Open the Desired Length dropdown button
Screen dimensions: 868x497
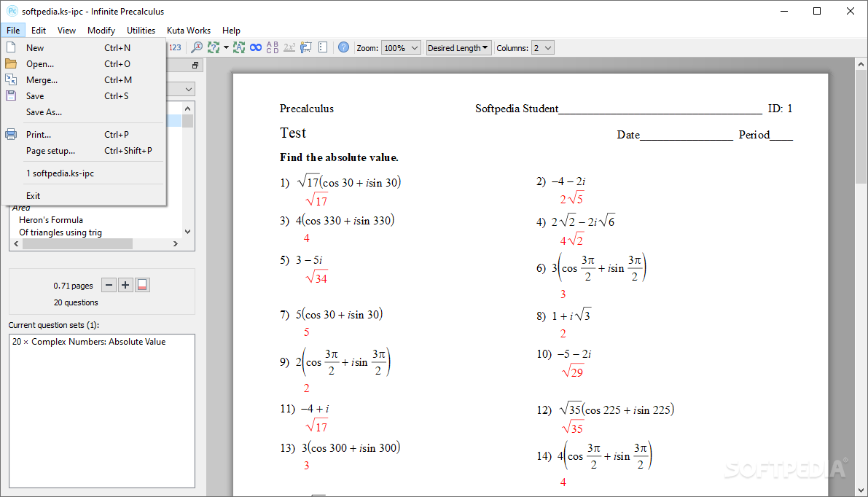(458, 48)
